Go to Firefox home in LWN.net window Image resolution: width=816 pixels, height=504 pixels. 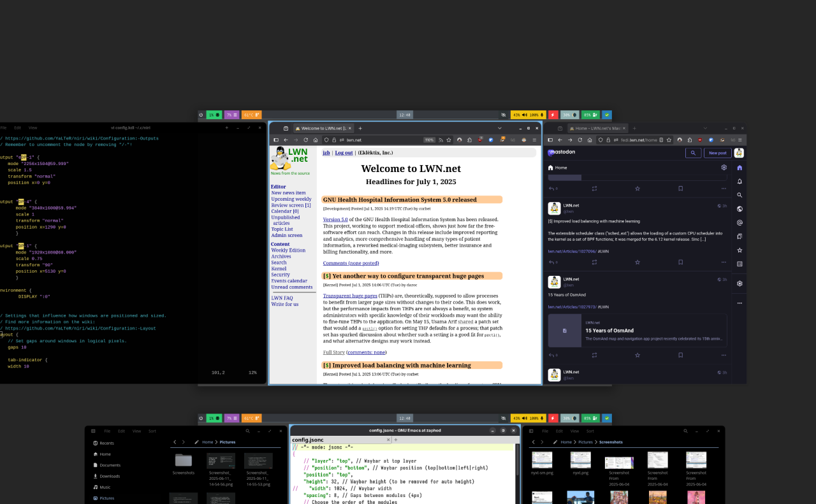(316, 140)
